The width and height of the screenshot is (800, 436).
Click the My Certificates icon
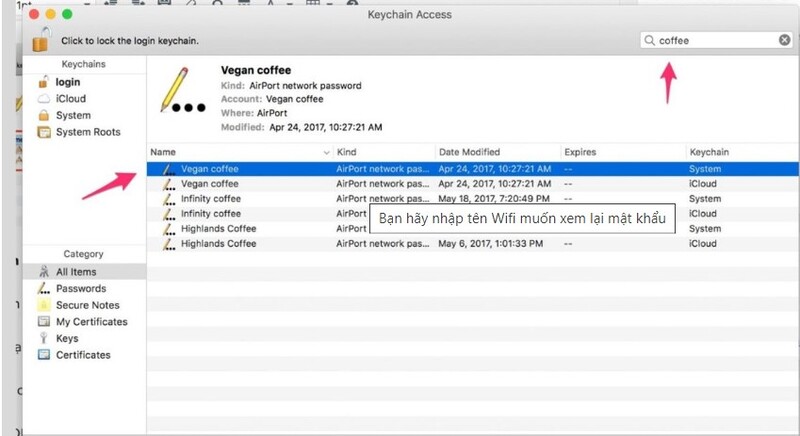44,322
